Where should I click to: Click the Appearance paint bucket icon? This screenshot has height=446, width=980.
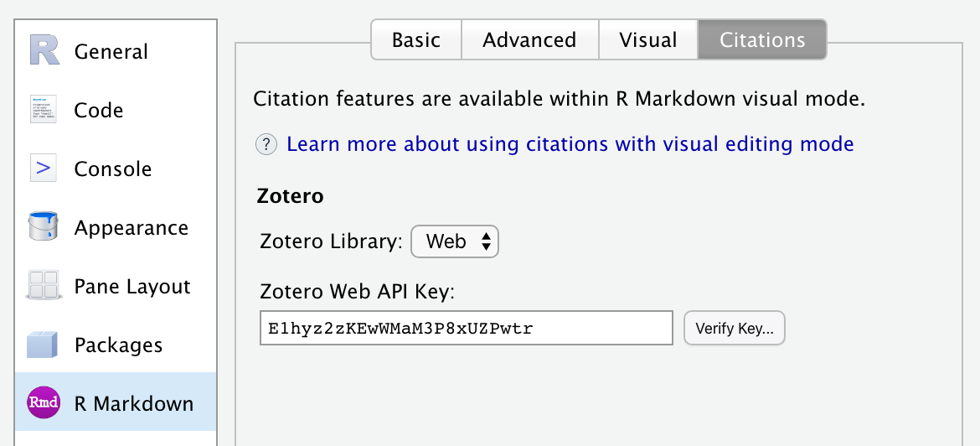(43, 227)
